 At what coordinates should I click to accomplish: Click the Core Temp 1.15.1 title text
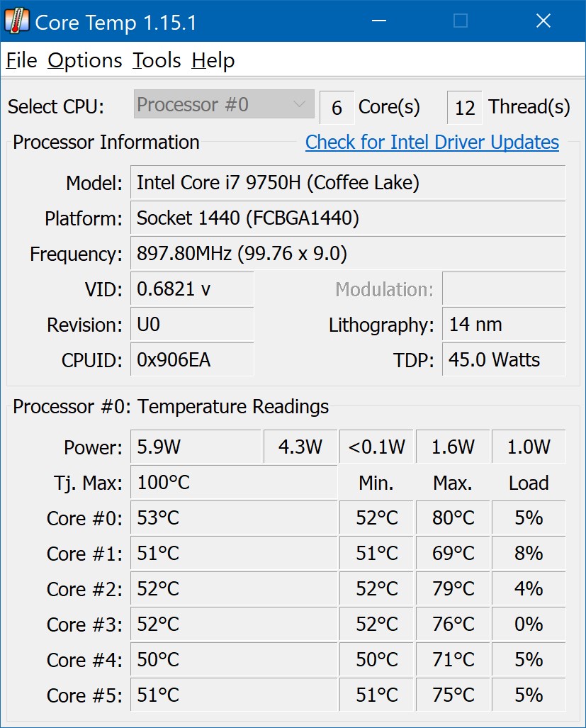coord(116,23)
